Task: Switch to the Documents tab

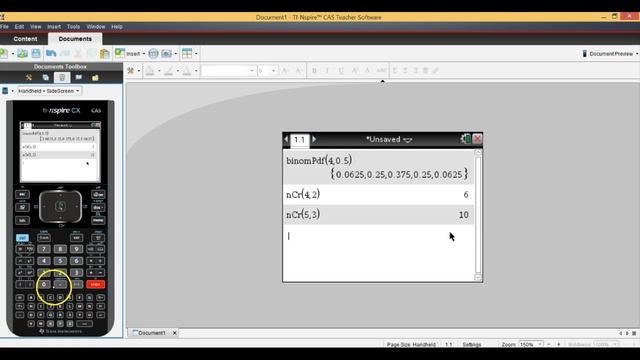Action: (75, 39)
